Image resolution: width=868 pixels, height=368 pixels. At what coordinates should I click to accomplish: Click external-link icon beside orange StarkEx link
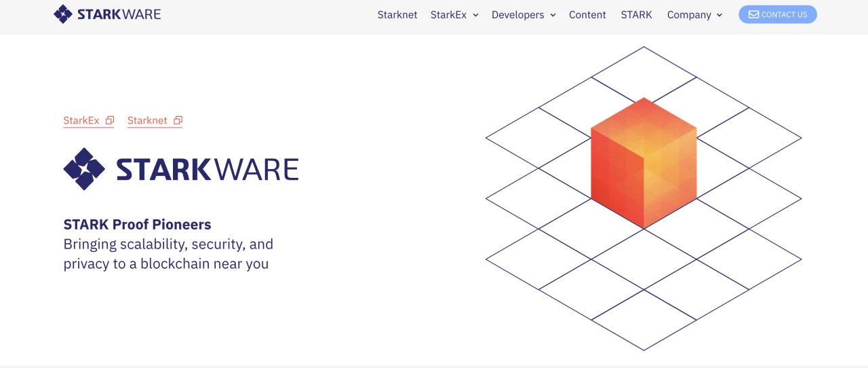tap(110, 120)
